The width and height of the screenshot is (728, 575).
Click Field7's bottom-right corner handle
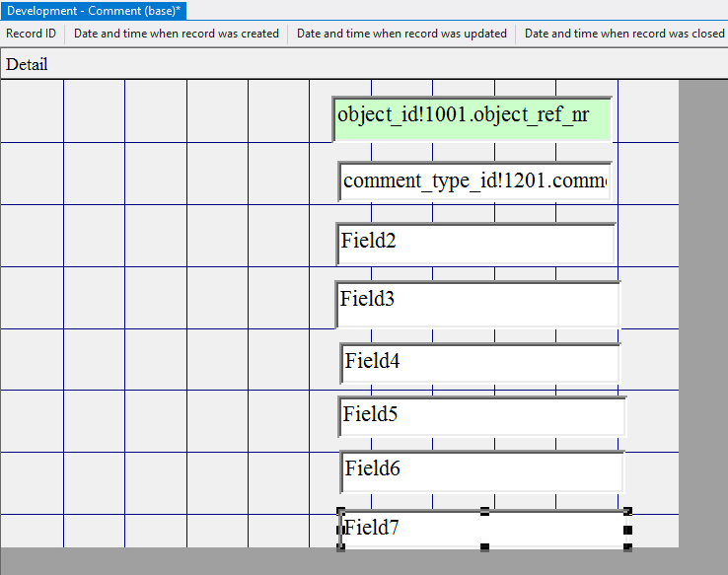[627, 546]
